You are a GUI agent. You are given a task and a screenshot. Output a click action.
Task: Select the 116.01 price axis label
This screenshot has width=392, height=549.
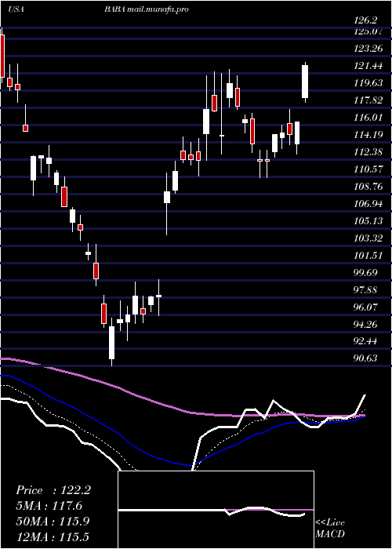pyautogui.click(x=368, y=118)
